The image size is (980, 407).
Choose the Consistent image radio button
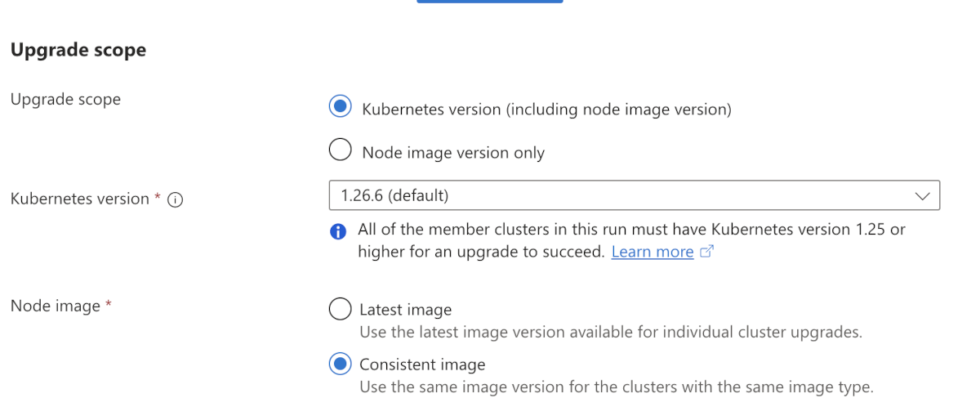tap(339, 364)
